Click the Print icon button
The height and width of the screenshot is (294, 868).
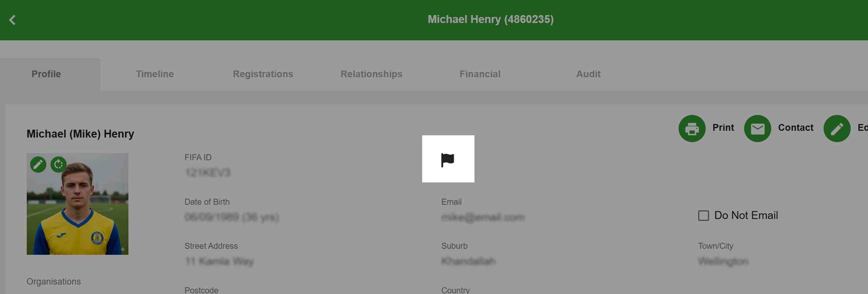click(692, 129)
